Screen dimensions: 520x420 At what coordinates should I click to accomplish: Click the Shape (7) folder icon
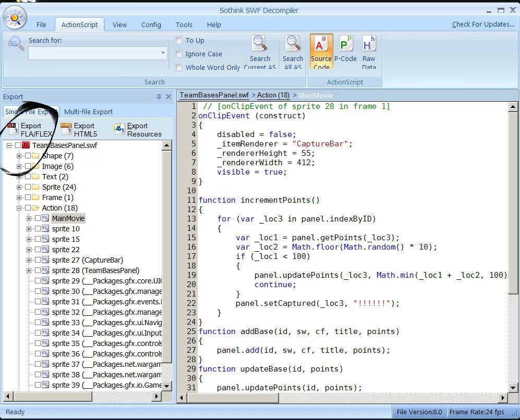36,156
